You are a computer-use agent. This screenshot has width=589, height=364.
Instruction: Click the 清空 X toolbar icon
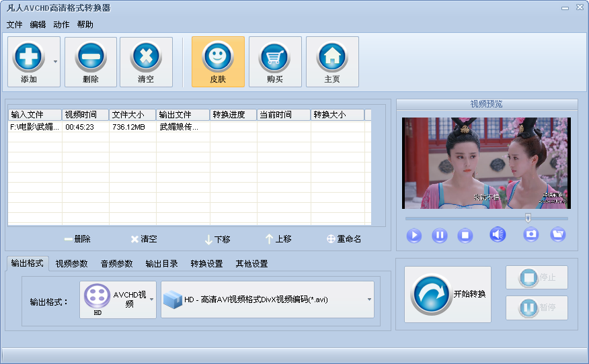(146, 57)
